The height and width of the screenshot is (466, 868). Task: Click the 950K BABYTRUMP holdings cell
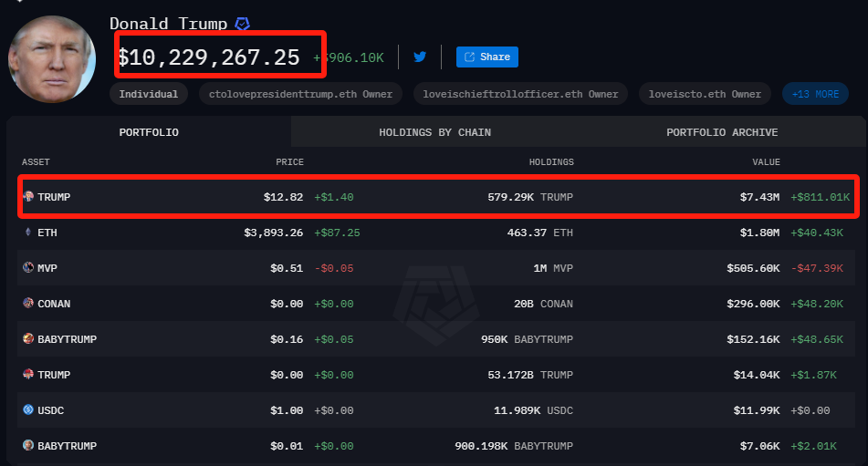(x=527, y=339)
